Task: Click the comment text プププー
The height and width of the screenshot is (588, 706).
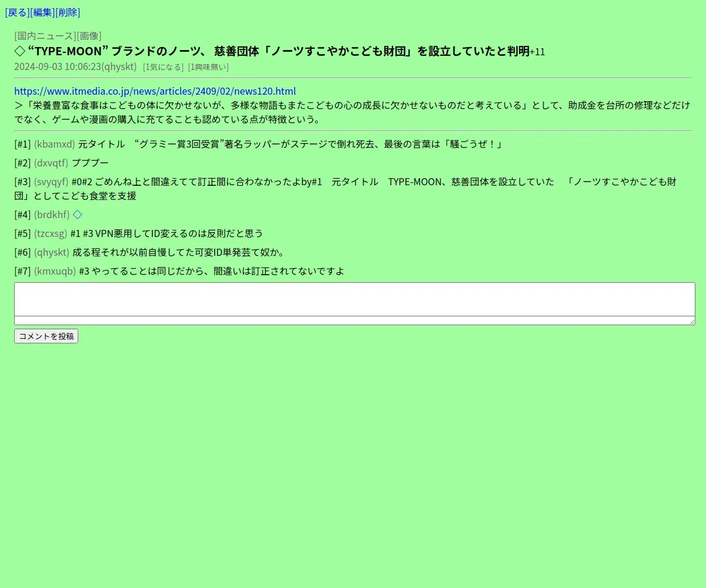Action: tap(90, 163)
